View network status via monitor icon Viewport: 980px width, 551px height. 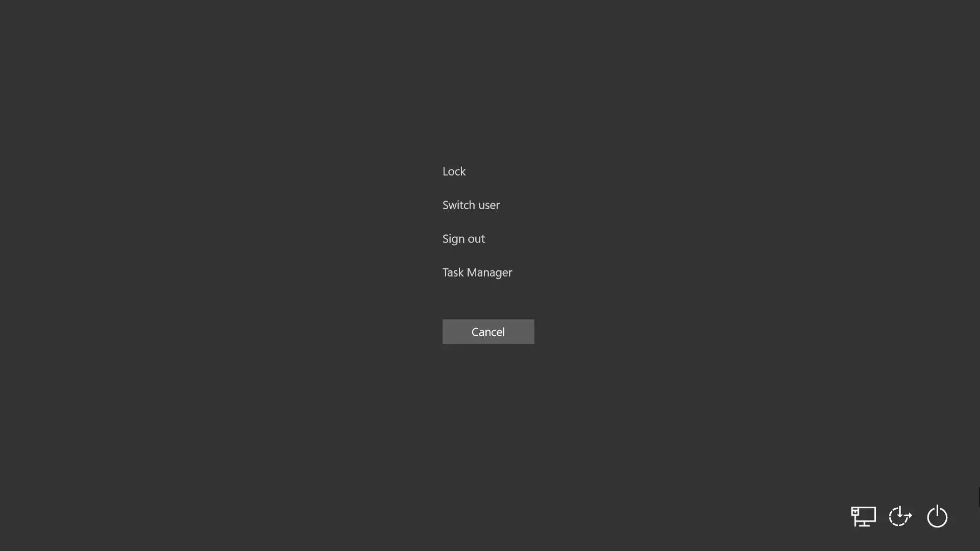coord(863,516)
